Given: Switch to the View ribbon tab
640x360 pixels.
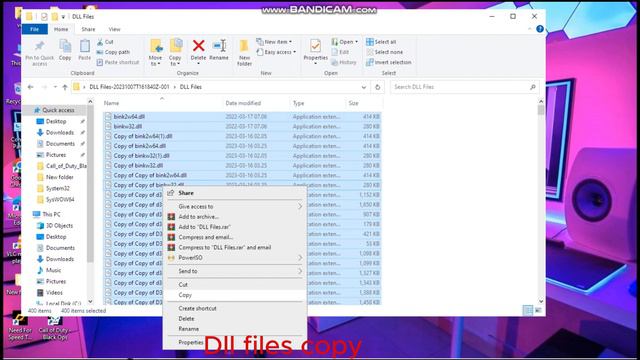Looking at the screenshot, I should click(114, 29).
